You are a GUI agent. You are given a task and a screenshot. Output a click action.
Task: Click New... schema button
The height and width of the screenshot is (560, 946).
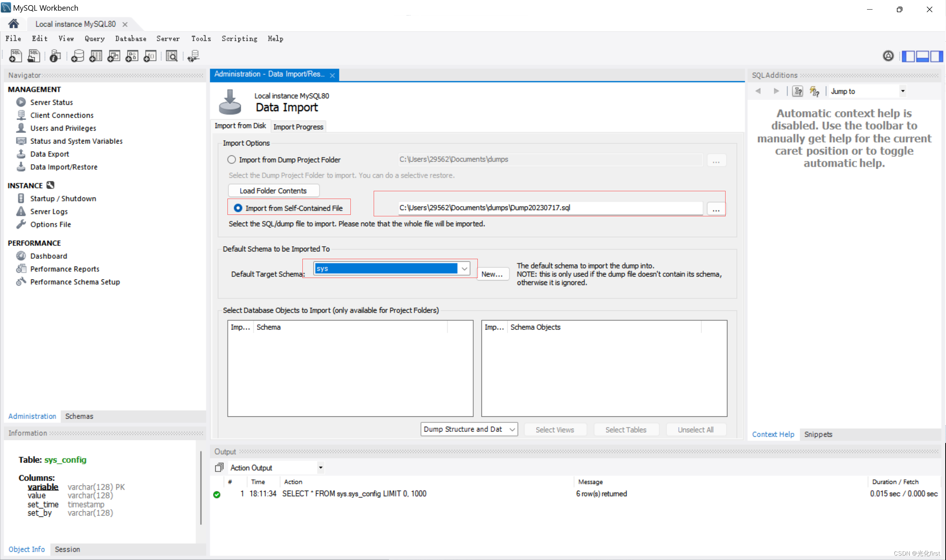pyautogui.click(x=492, y=274)
